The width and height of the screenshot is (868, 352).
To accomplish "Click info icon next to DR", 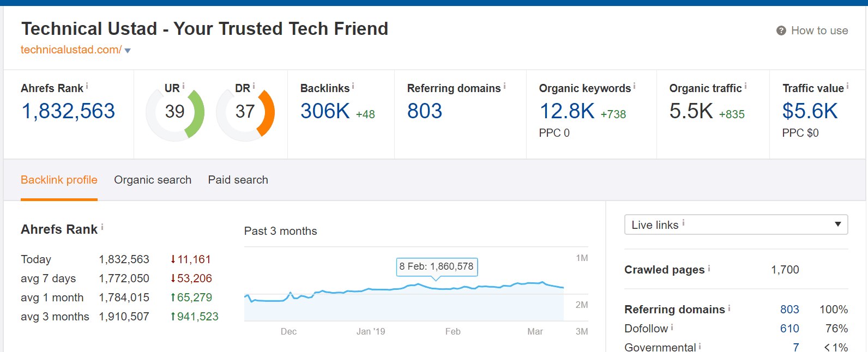I will (x=254, y=86).
